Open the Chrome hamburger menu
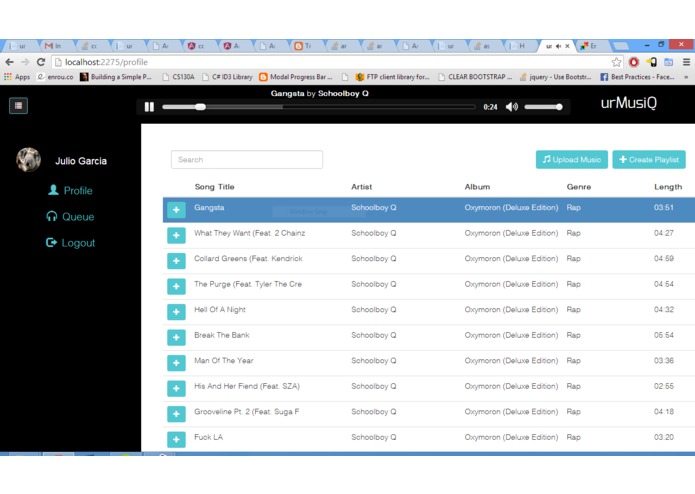Viewport: 695px width, 494px height. click(x=686, y=62)
